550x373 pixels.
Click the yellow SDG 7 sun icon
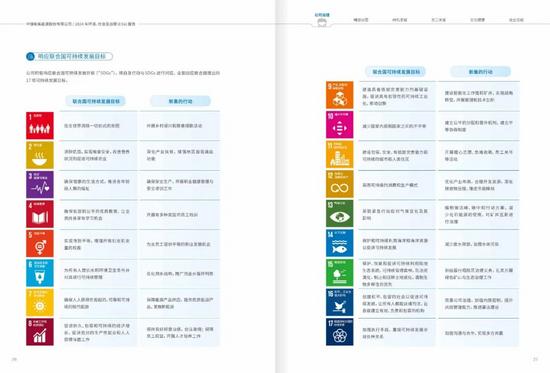(40, 302)
